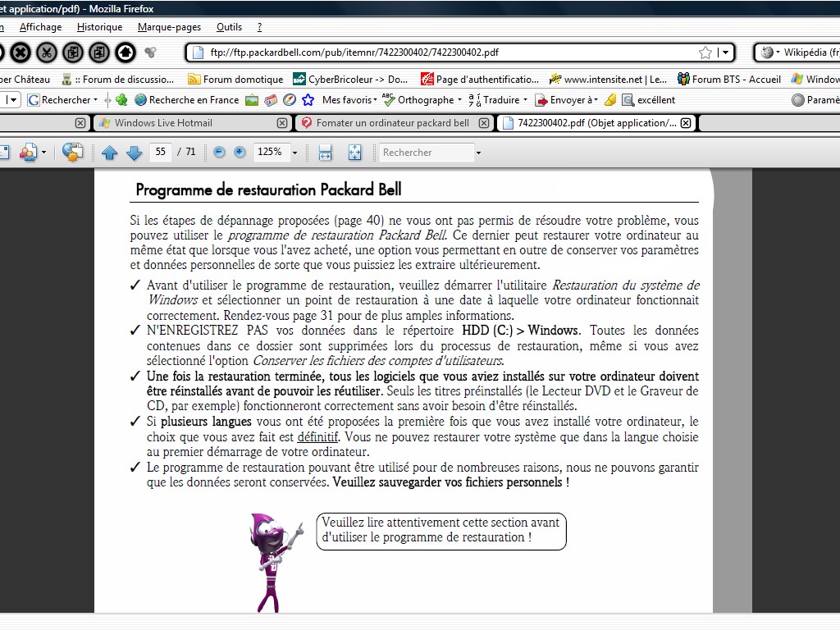Toggle the Google toolbar highlighter icon
The width and height of the screenshot is (840, 630).
(609, 100)
